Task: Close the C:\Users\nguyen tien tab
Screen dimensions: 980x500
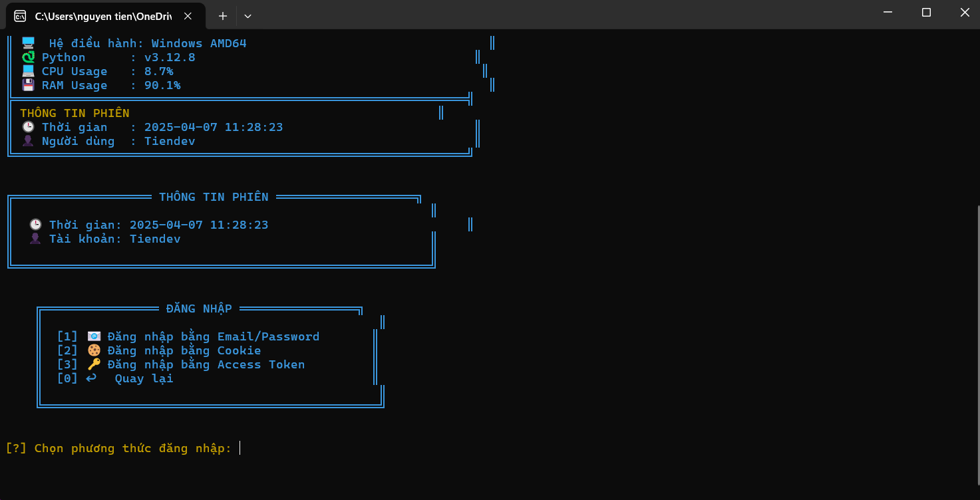Action: coord(188,16)
